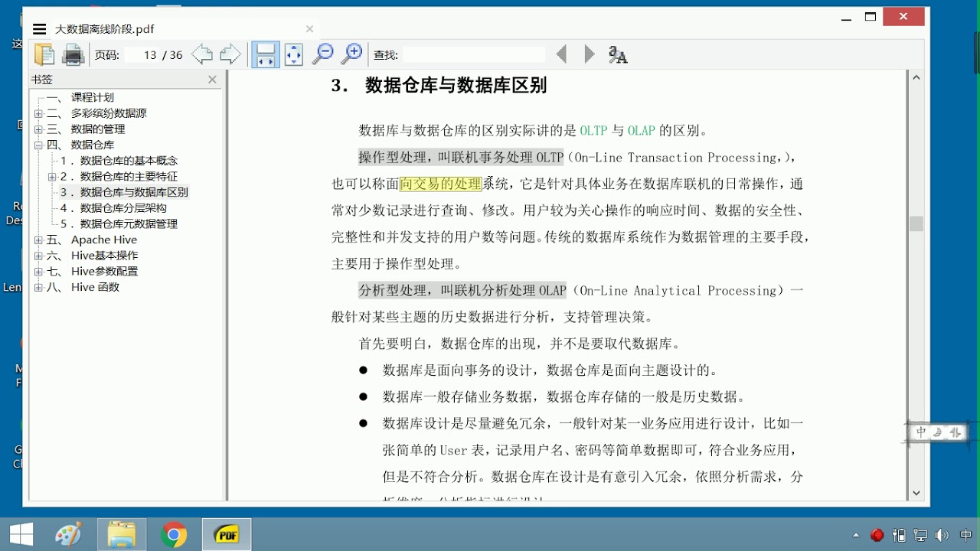980x551 pixels.
Task: Open bookmark 4. 数据仓库分层架构
Action: (x=113, y=208)
